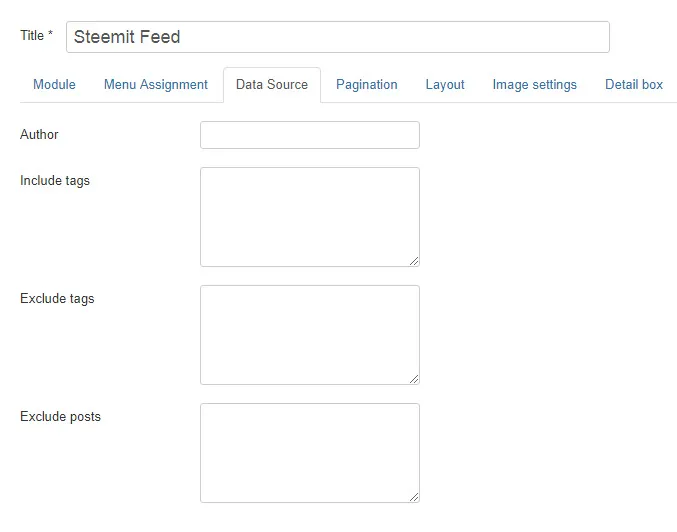This screenshot has width=677, height=532.
Task: Open the Module tab
Action: [x=54, y=85]
